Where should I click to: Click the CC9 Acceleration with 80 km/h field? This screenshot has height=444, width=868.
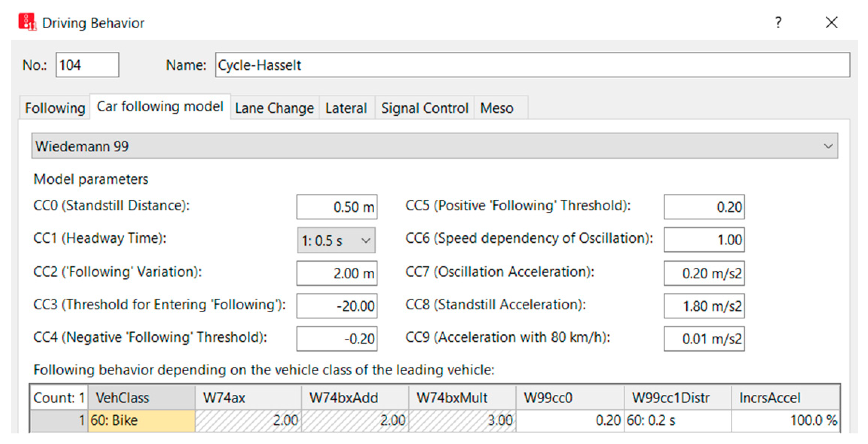[704, 338]
